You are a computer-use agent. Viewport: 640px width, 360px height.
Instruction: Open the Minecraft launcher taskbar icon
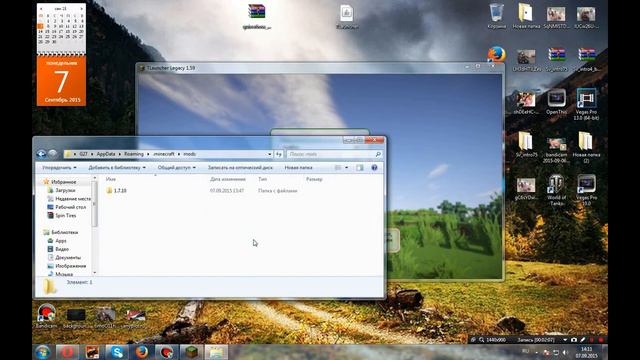click(x=191, y=352)
